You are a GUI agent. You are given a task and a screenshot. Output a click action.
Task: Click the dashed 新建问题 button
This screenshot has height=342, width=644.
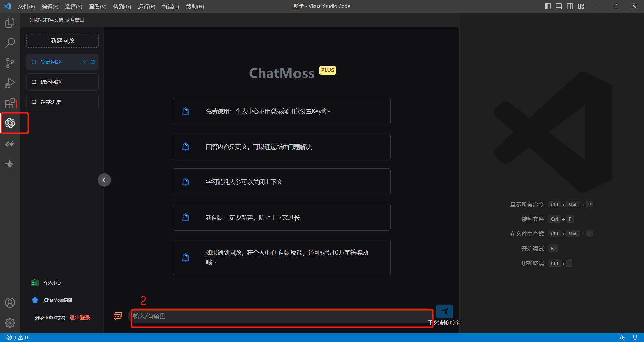62,41
